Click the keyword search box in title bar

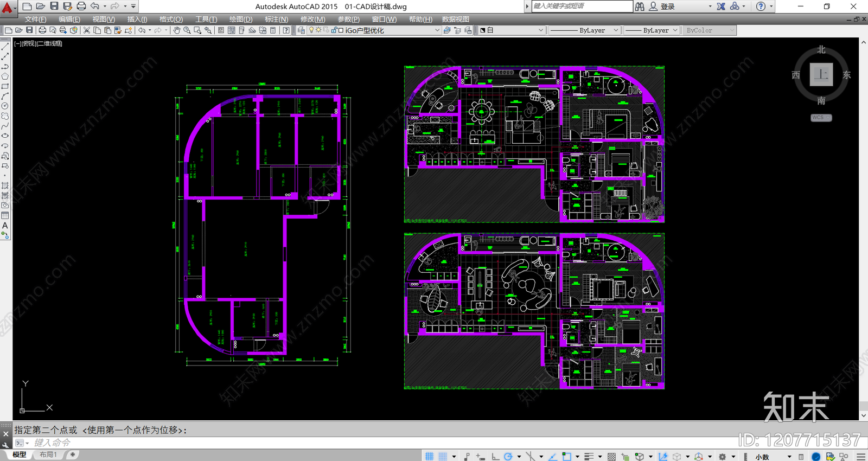tap(582, 6)
